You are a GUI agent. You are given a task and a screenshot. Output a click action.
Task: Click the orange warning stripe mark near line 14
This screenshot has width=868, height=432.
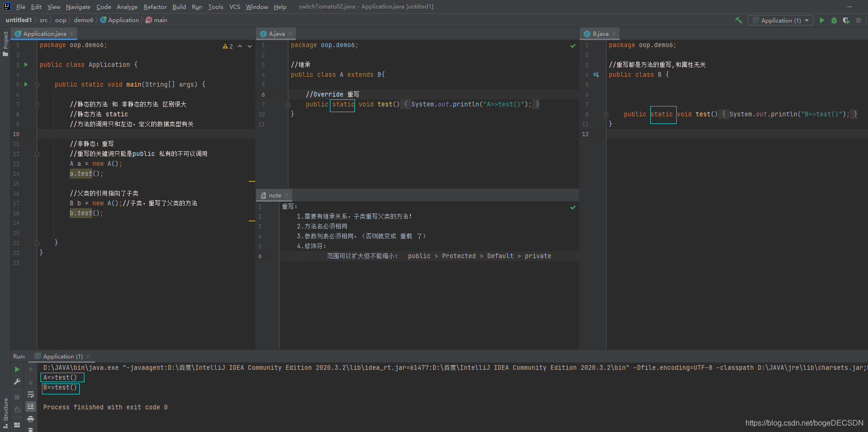252,181
